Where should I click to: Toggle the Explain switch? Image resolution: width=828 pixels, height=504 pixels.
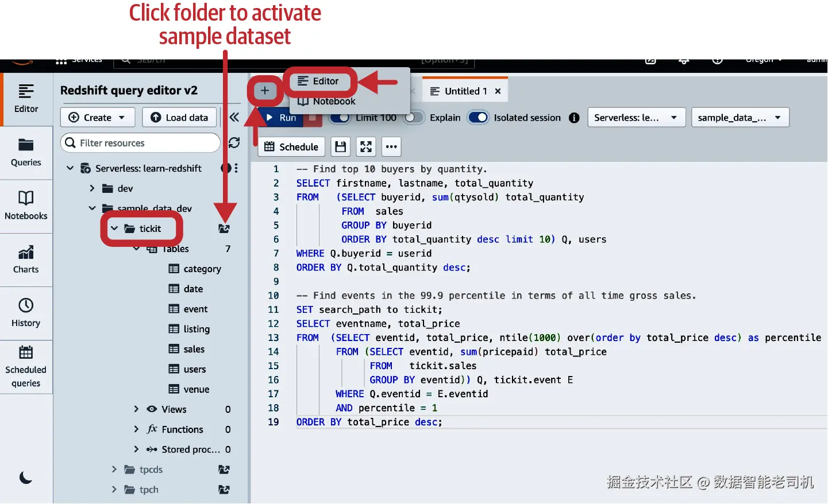[414, 118]
